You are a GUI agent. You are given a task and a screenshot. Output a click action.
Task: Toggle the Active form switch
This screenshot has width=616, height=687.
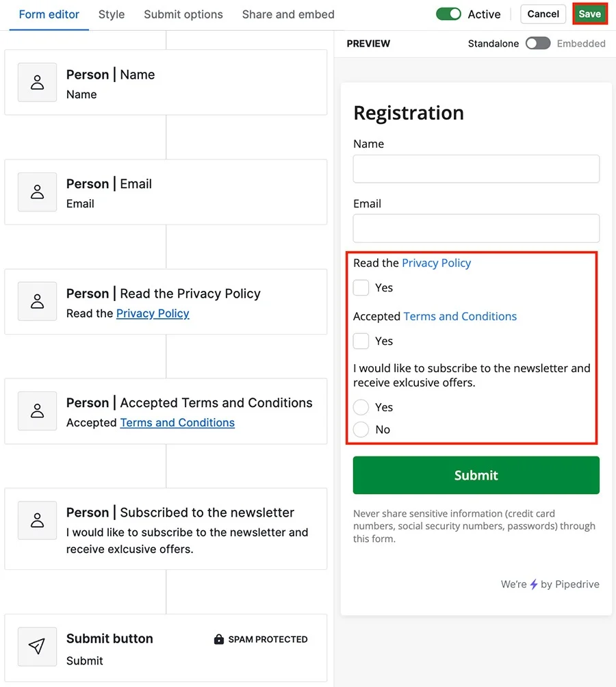pos(448,14)
